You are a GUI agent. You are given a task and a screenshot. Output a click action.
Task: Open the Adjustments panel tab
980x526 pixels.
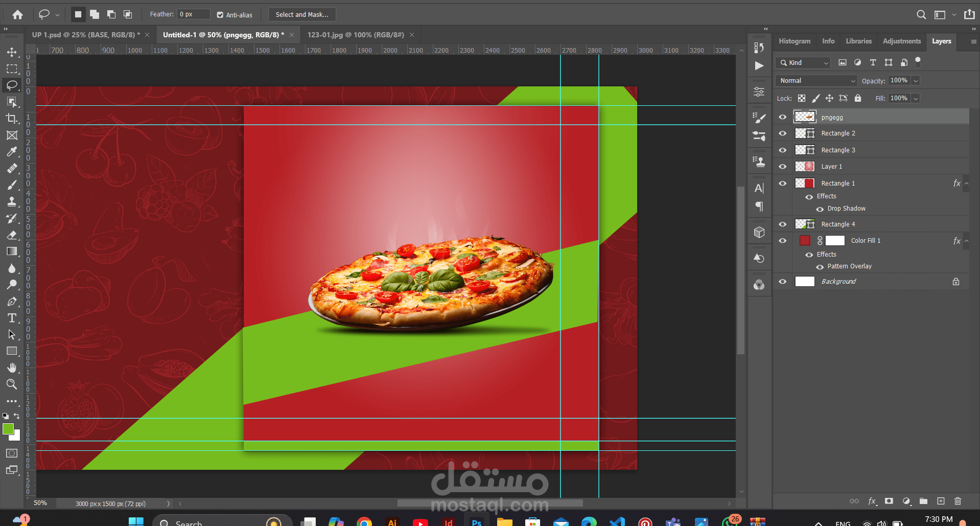pyautogui.click(x=901, y=41)
